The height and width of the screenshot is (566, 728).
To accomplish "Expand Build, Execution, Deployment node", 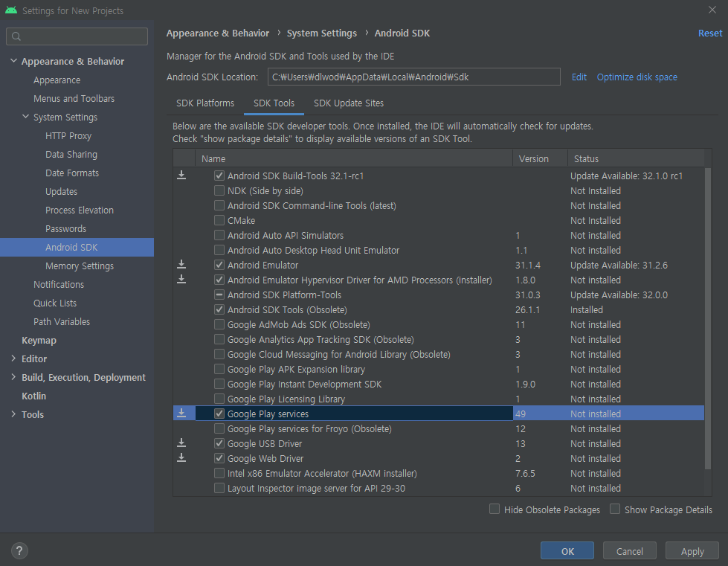I will (13, 377).
